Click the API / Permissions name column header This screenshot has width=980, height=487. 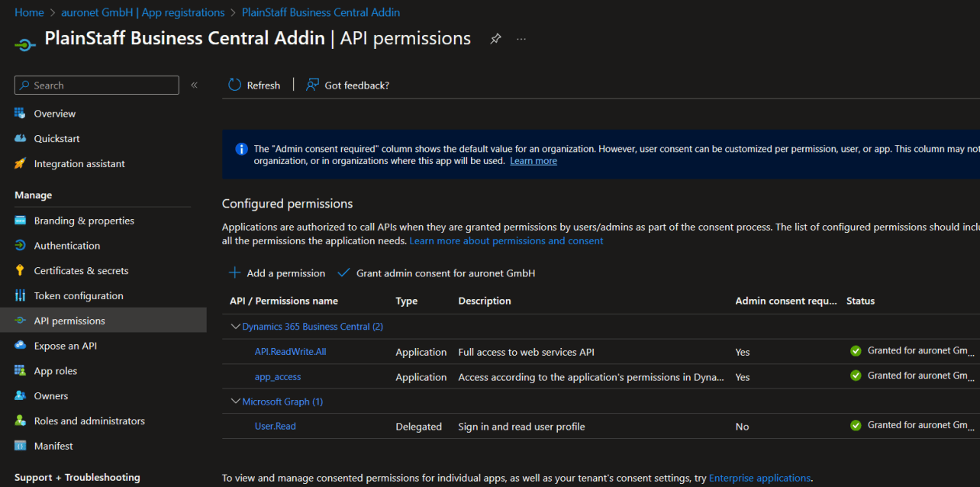click(283, 301)
